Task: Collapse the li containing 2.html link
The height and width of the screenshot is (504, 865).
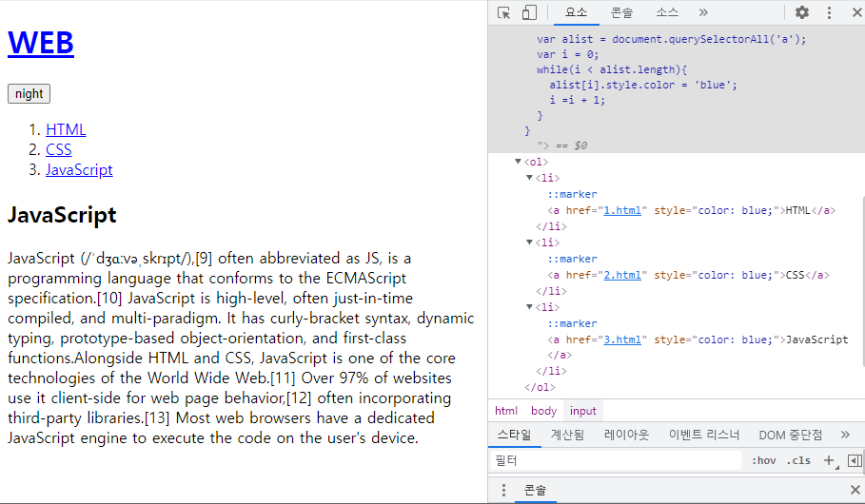Action: [529, 242]
